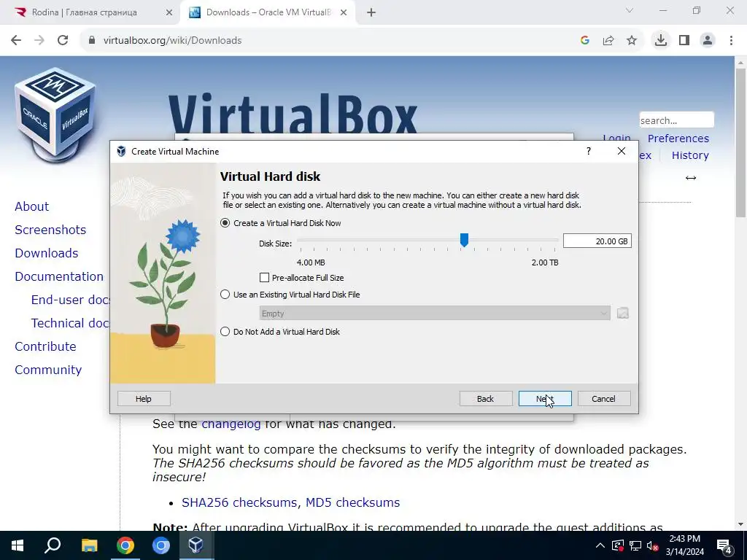Click the Google icon in address bar
The image size is (747, 560).
[585, 41]
